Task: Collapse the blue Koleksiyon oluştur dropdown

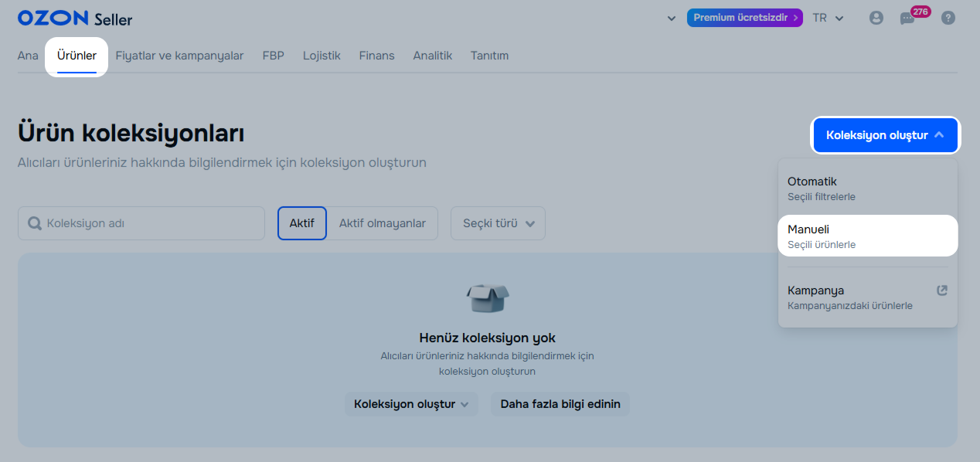Action: tap(885, 135)
